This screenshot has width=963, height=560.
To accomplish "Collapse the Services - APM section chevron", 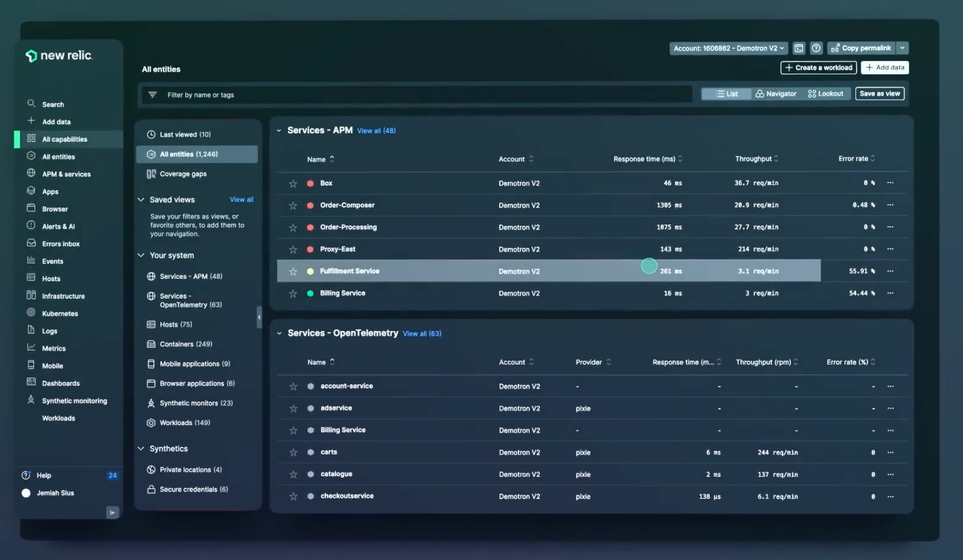I will (279, 130).
